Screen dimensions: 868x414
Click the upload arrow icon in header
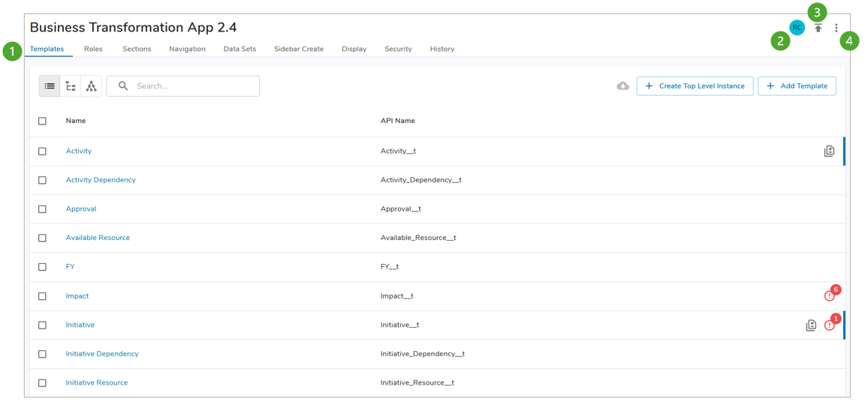pos(818,28)
